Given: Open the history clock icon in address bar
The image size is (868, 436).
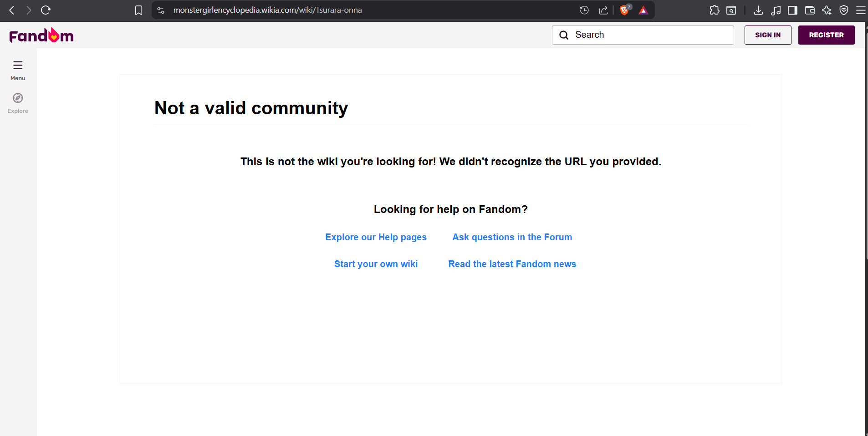Looking at the screenshot, I should click(584, 10).
